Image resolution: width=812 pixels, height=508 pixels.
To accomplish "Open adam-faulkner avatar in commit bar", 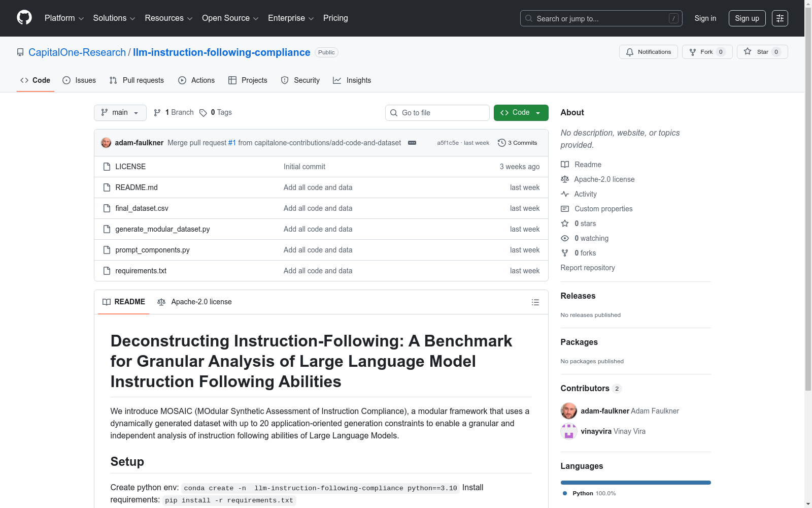I will coord(106,143).
